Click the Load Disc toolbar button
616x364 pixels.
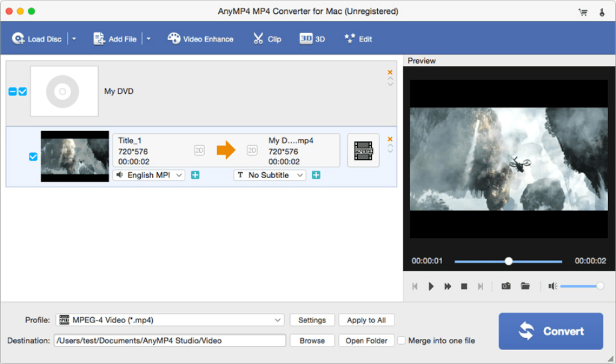click(37, 39)
